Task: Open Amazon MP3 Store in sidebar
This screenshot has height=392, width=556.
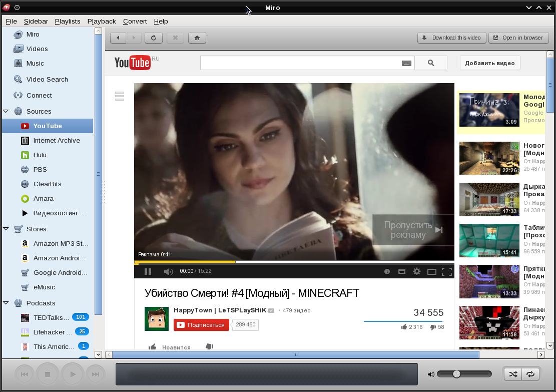Action: [x=48, y=243]
